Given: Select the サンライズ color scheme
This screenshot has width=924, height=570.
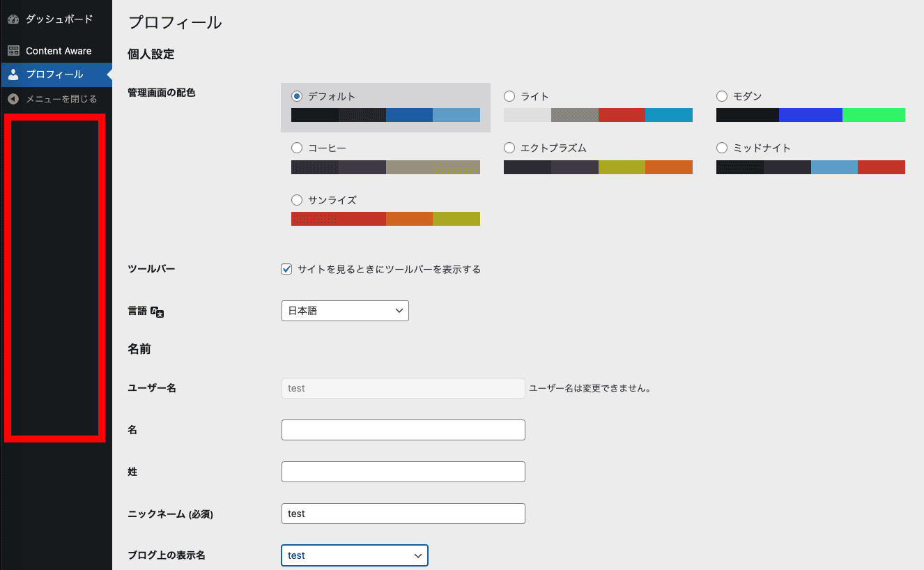Looking at the screenshot, I should [x=296, y=200].
